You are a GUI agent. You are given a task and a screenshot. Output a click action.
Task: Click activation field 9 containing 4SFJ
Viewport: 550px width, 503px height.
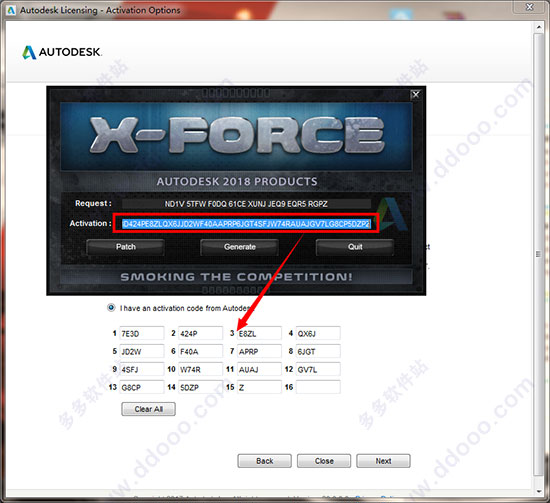pyautogui.click(x=142, y=369)
